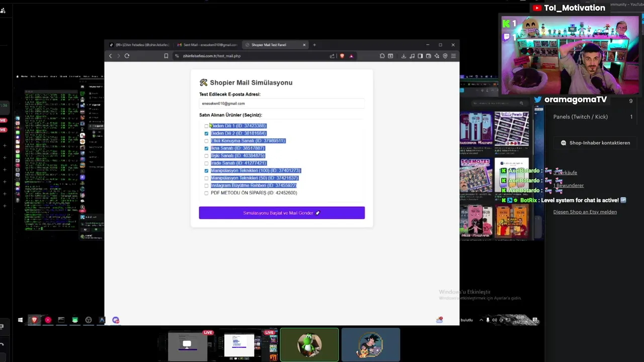Check Manipülasyon Teknikleri (50) checkbox
This screenshot has height=362, width=644.
coord(206,178)
